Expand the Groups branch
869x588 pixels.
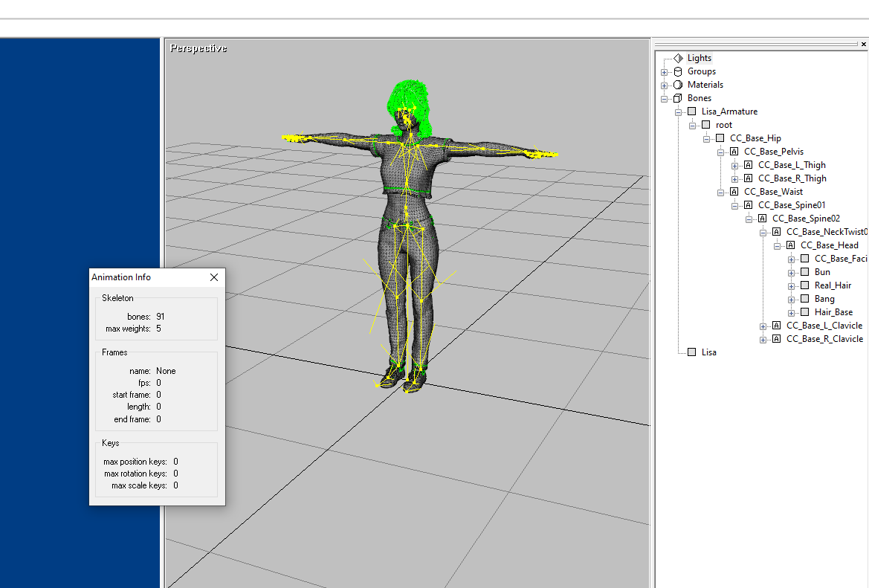(664, 71)
